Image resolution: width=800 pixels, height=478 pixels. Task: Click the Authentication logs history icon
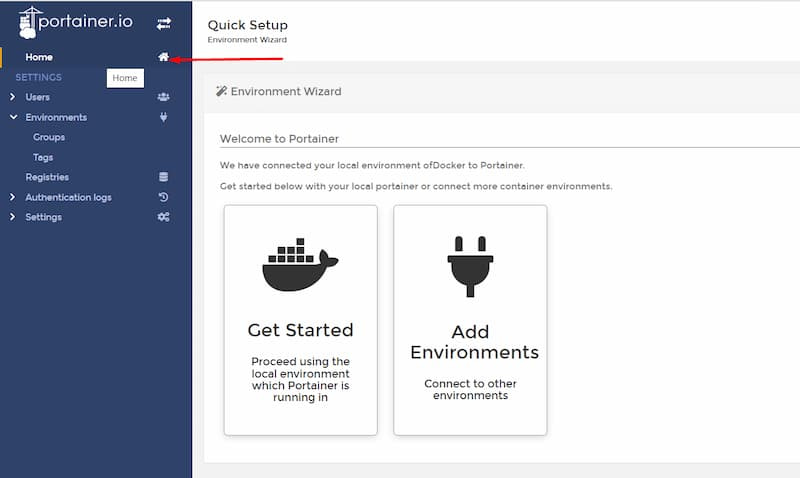pos(164,197)
